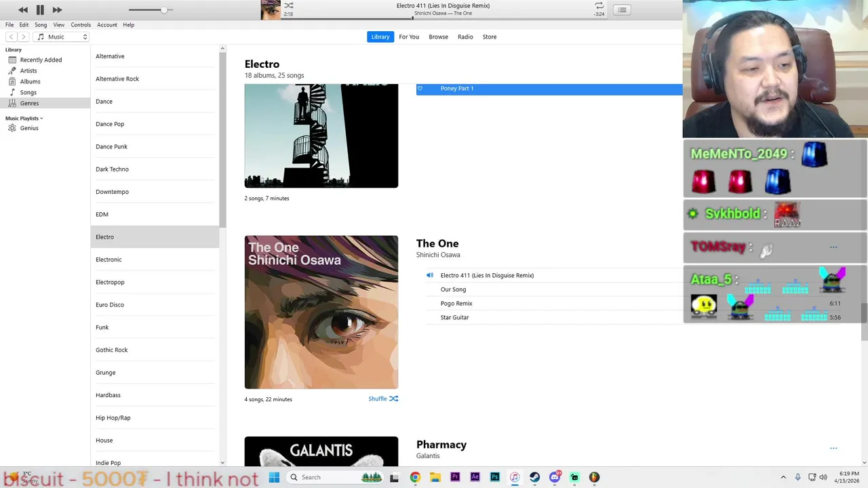Open the Up Next list icon

pos(622,9)
